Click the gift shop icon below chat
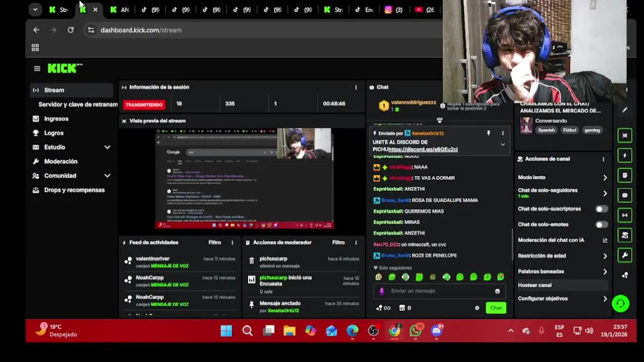The height and width of the screenshot is (362, 644). point(405,308)
